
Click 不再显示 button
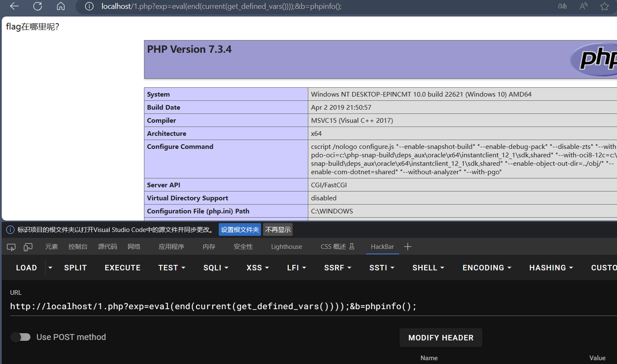click(x=278, y=229)
